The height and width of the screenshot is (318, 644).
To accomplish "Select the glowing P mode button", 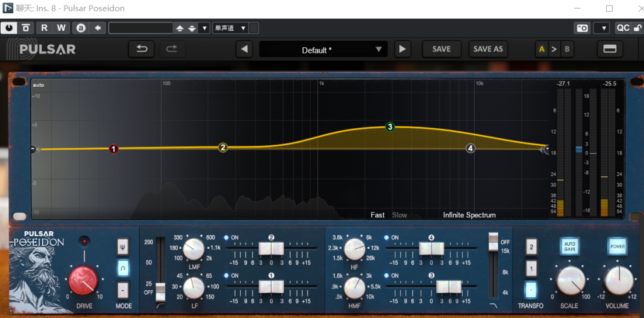I will [123, 268].
